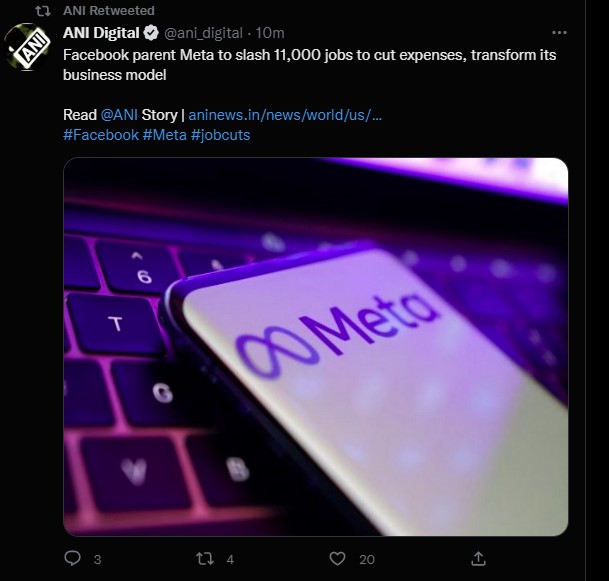This screenshot has width=609, height=581.
Task: Open the reply comment icon
Action: 72,558
